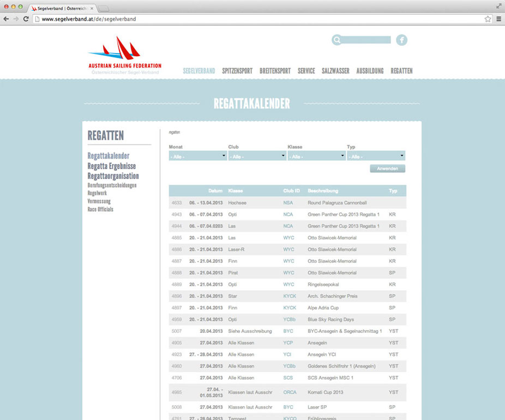Click the NSA club ID link
The height and width of the screenshot is (420, 505).
pos(288,203)
